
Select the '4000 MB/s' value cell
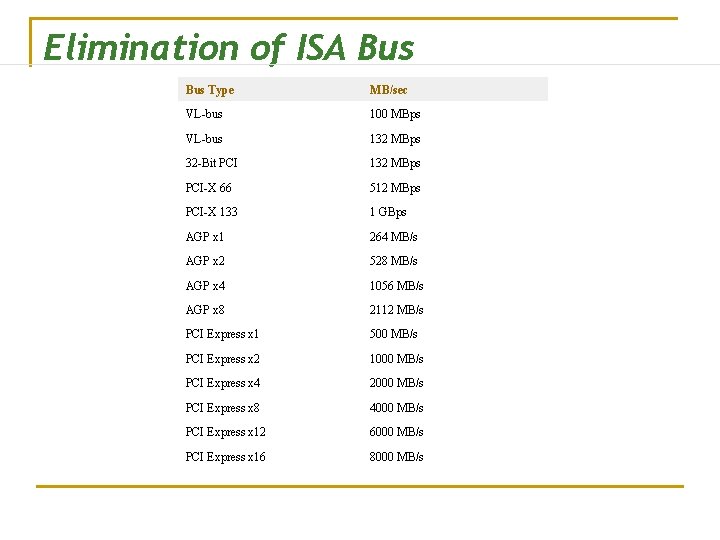[396, 408]
